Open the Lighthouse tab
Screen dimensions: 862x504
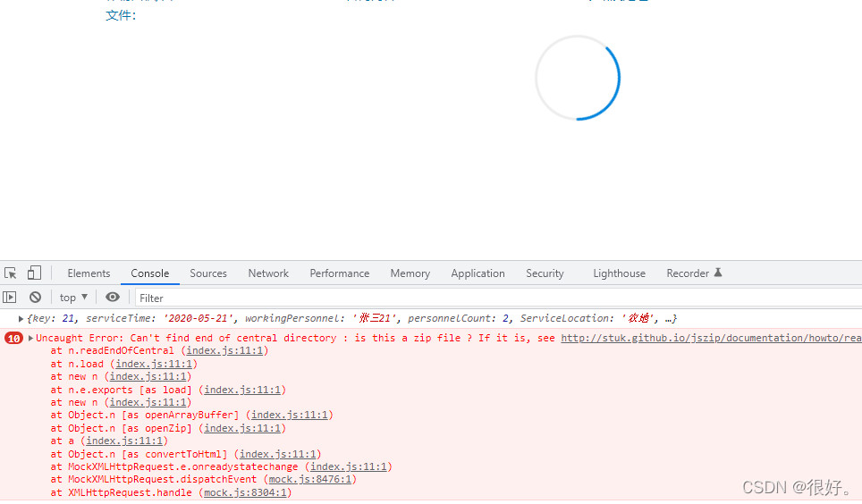tap(619, 273)
